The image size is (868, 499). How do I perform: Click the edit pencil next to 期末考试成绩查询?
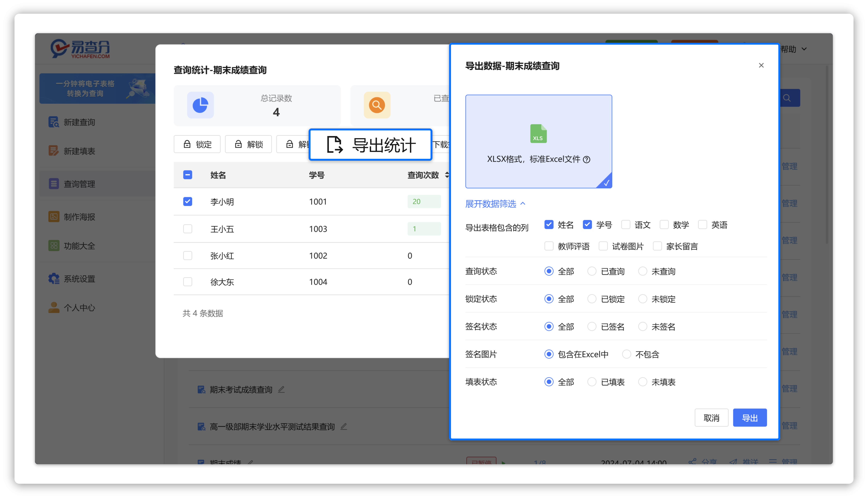pos(281,390)
